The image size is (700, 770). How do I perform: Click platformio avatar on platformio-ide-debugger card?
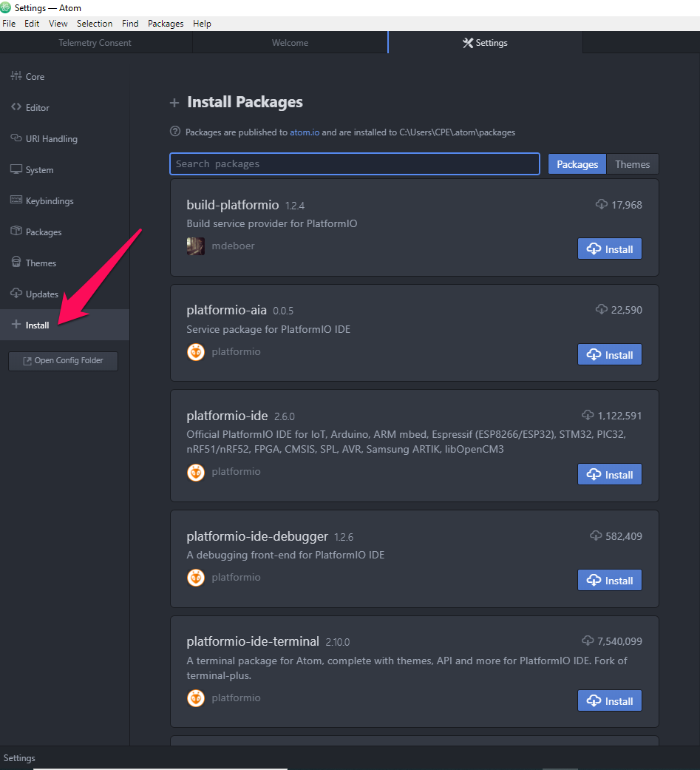click(x=195, y=578)
